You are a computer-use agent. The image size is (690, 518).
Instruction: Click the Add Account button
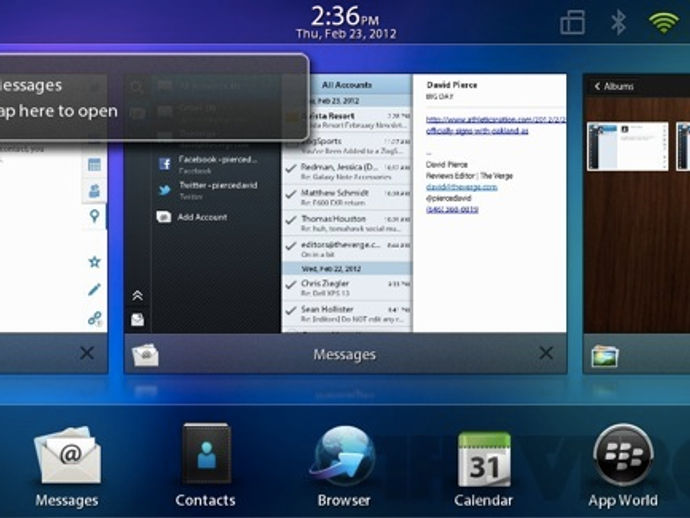[192, 217]
